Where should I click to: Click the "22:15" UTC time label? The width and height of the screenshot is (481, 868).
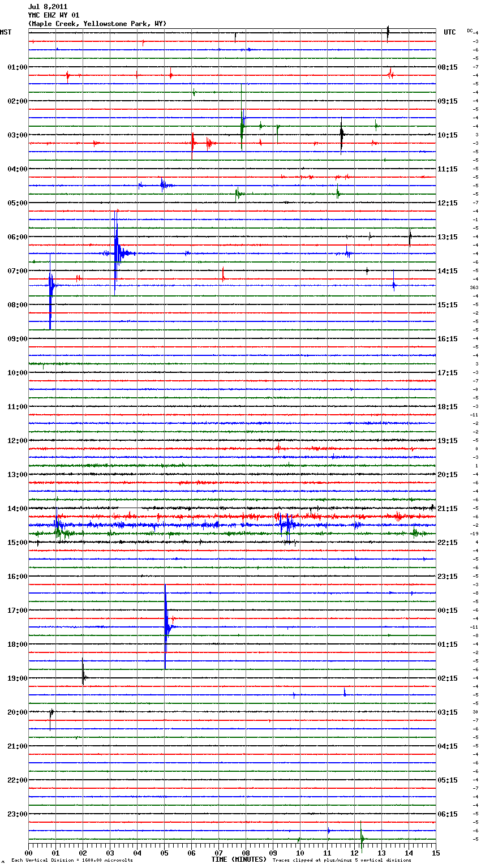click(448, 543)
